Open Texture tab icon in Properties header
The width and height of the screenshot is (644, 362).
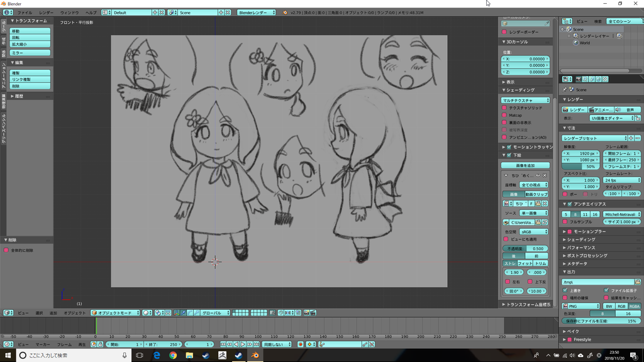point(605,79)
